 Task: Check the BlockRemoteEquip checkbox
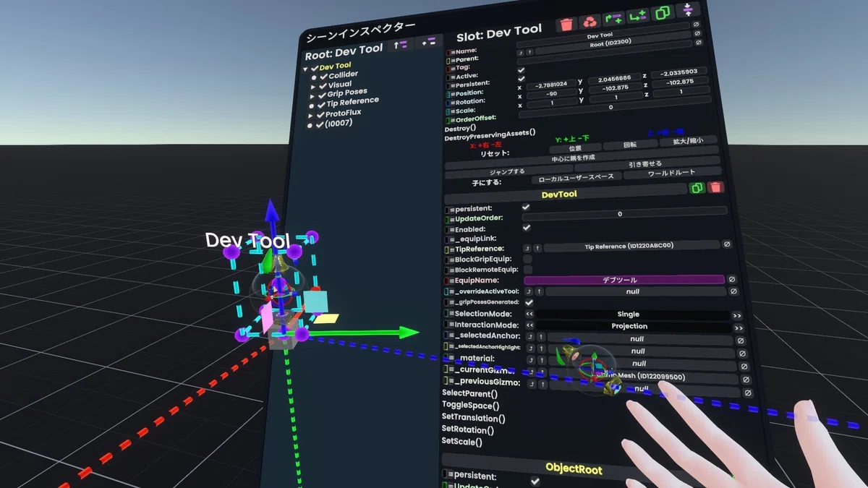tap(528, 270)
